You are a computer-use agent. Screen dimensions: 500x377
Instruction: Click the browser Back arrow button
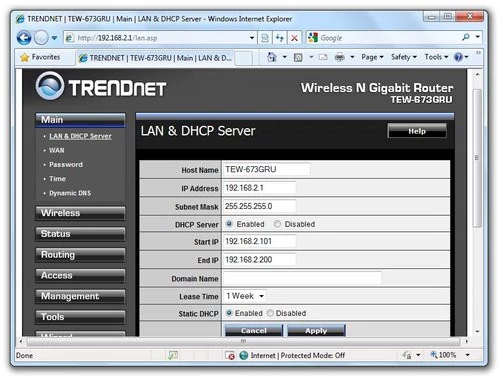24,38
